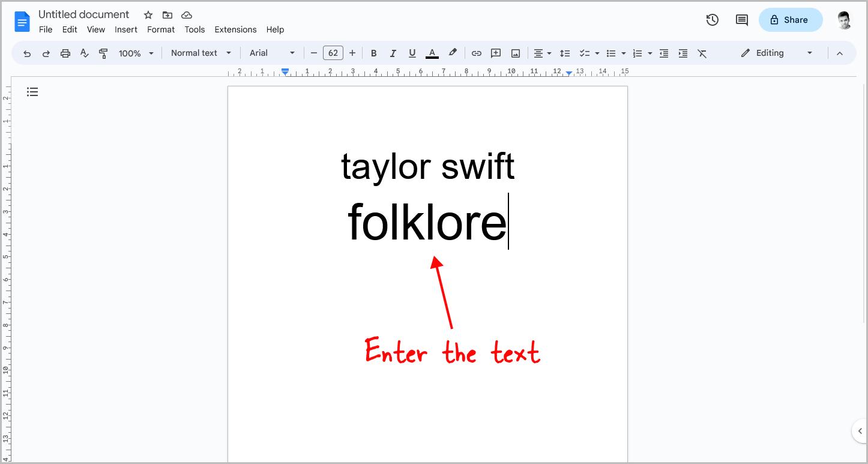Open the Editing mode dropdown
This screenshot has width=868, height=464.
[x=777, y=53]
